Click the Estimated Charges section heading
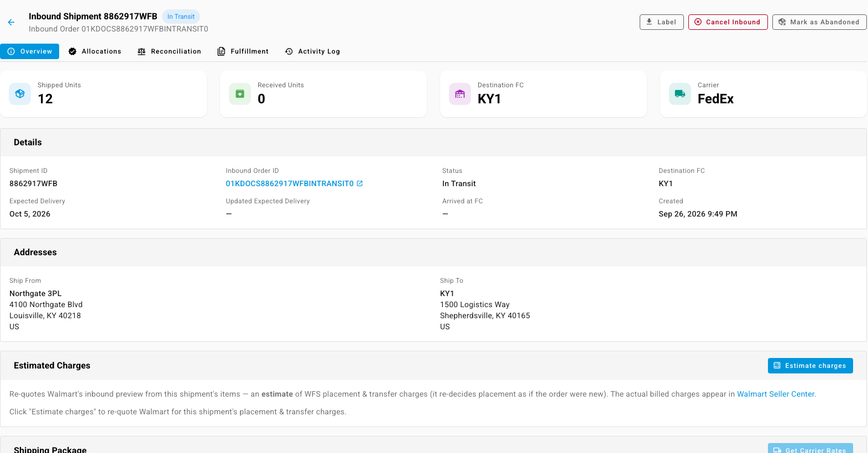 pos(52,366)
